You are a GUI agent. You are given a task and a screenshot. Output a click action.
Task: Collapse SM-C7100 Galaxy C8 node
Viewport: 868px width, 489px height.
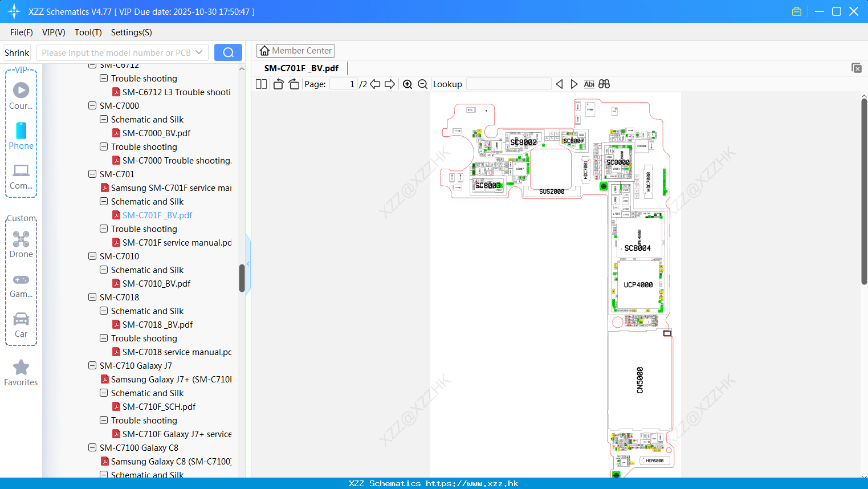(x=92, y=447)
